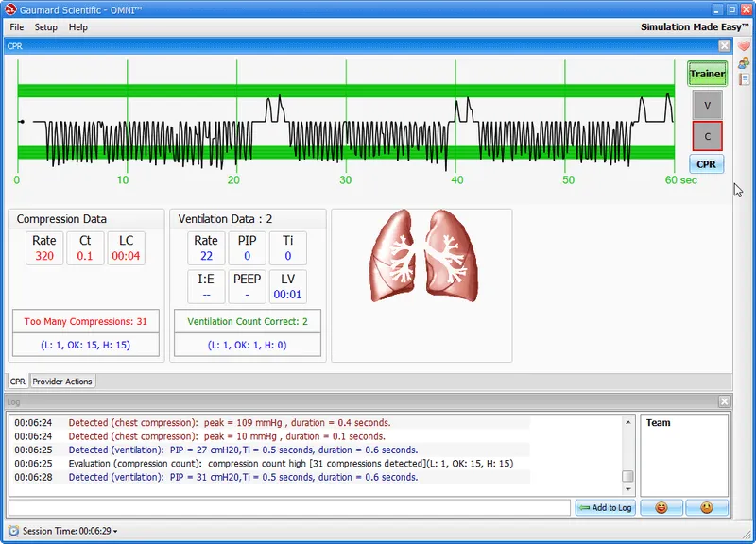Click the Gaumard application icon in title bar
The height and width of the screenshot is (544, 756).
[9, 8]
